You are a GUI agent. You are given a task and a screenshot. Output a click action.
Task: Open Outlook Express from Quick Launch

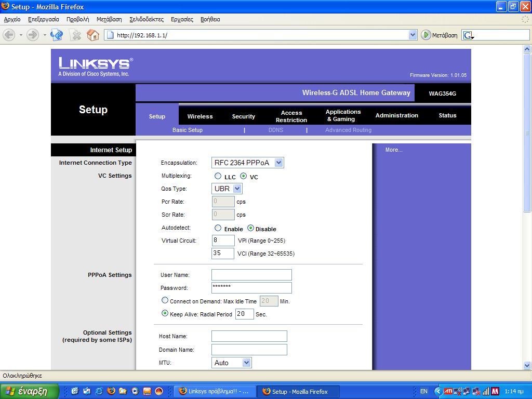pos(87,391)
